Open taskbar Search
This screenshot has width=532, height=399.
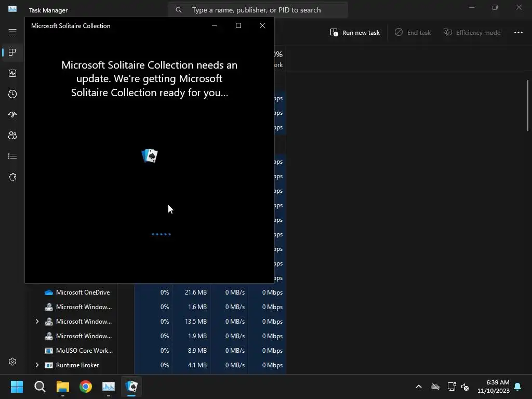pyautogui.click(x=39, y=387)
